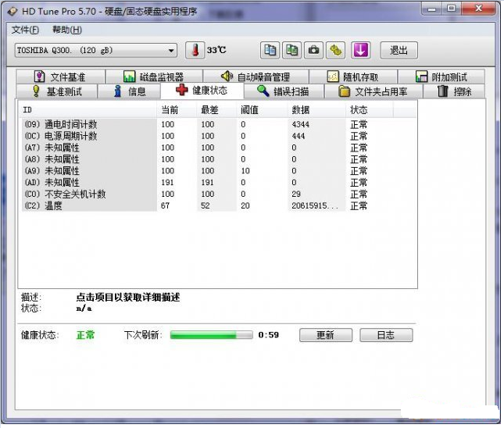504x428 pixels.
Task: Click the data value 29 in C0 row
Action: point(296,194)
